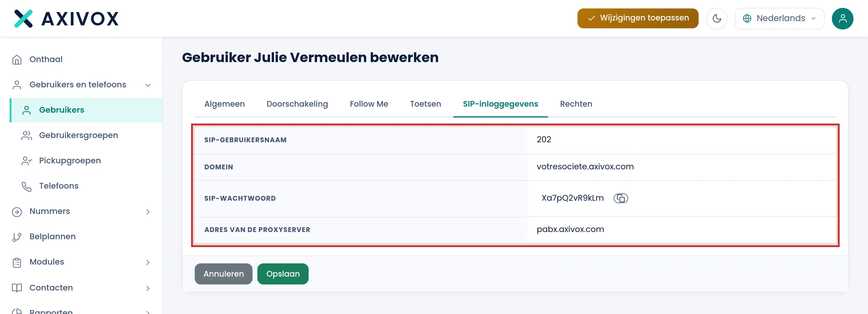Click SIP username value 202
Viewport: 868px width, 314px height.
click(543, 140)
